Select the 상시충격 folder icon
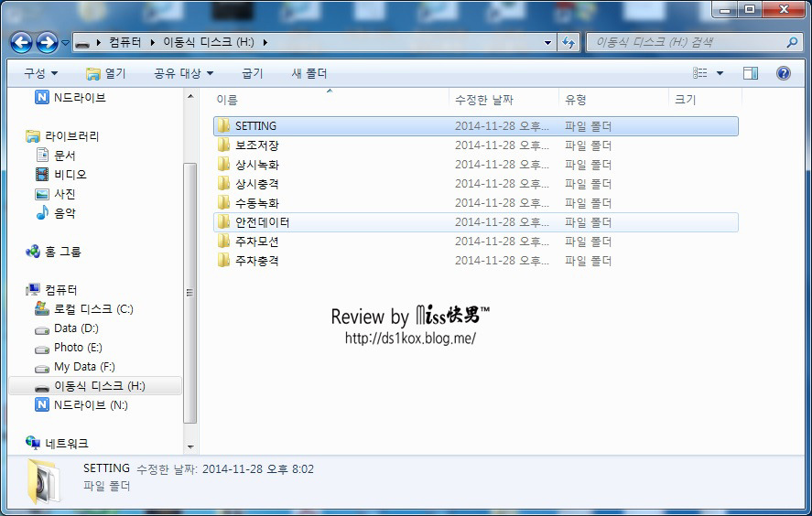The width and height of the screenshot is (812, 516). pyautogui.click(x=223, y=184)
